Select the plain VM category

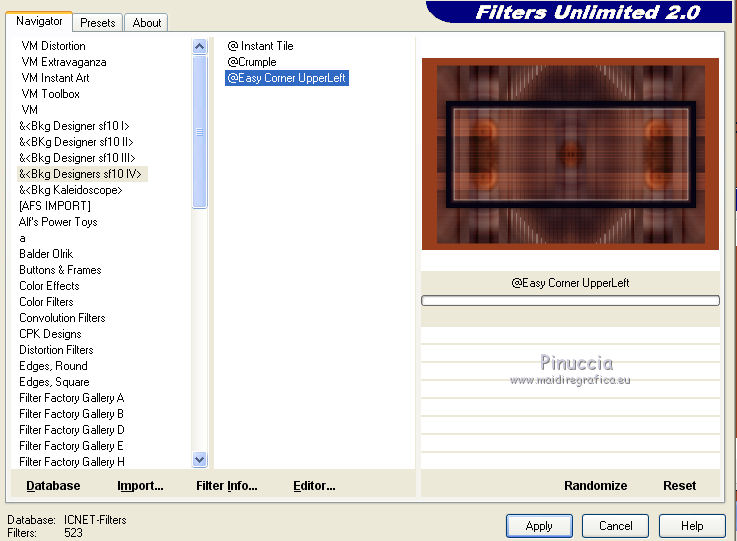point(30,110)
